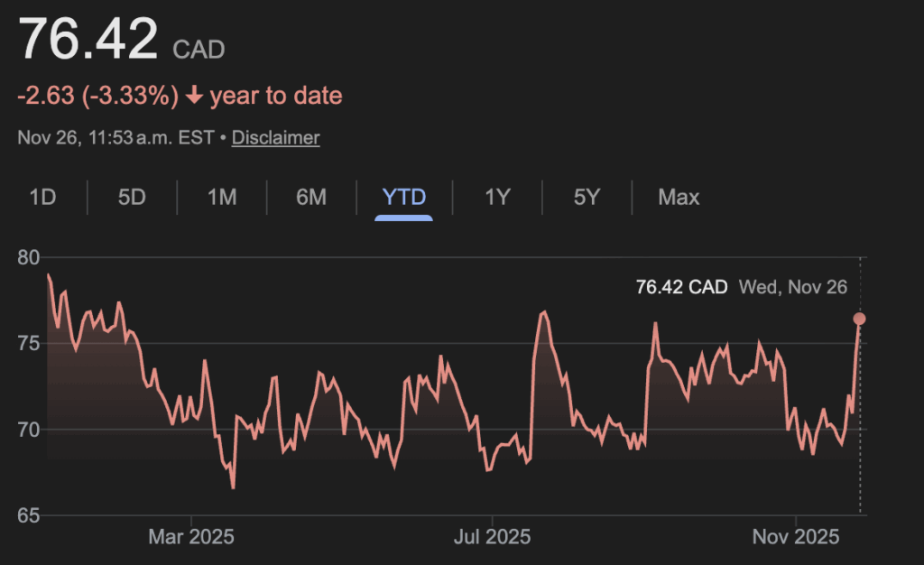Viewport: 924px width, 565px height.
Task: Click the Mar 2025 axis label
Action: point(191,538)
